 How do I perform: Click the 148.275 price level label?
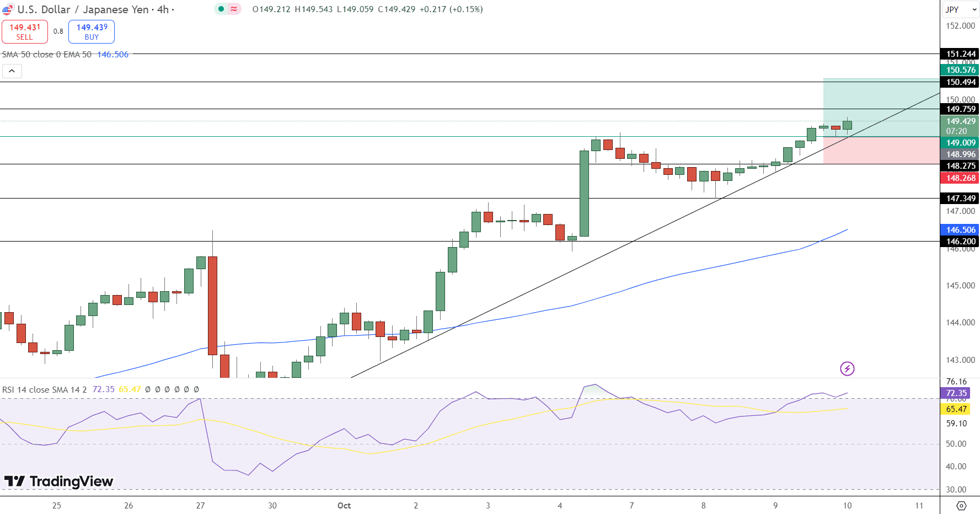tap(960, 166)
